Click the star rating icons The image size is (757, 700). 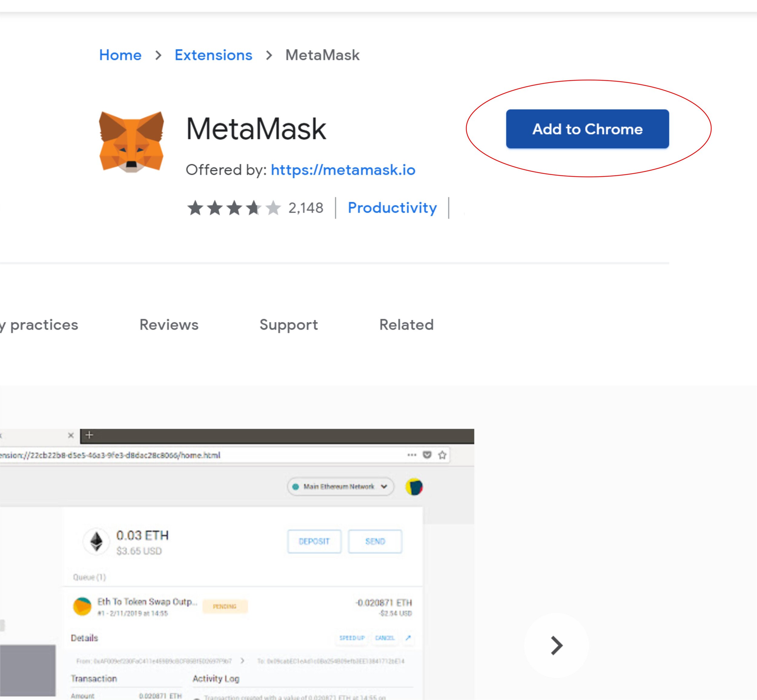tap(234, 208)
